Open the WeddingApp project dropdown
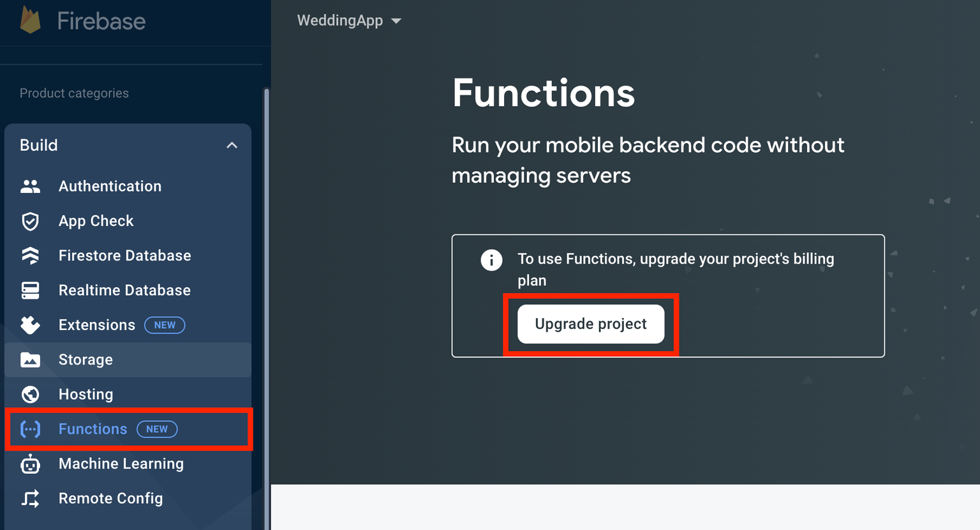The image size is (980, 530). [x=349, y=20]
